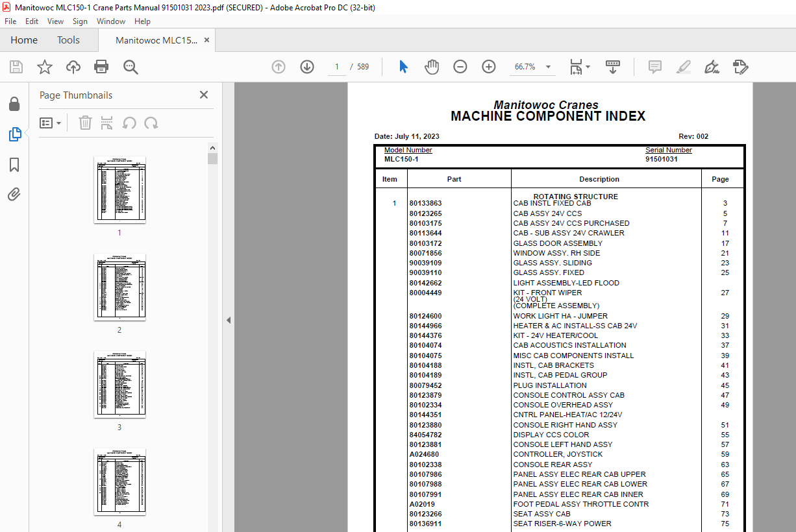The image size is (796, 532).
Task: Click description PLUG INSTALLATION
Action: coord(550,385)
